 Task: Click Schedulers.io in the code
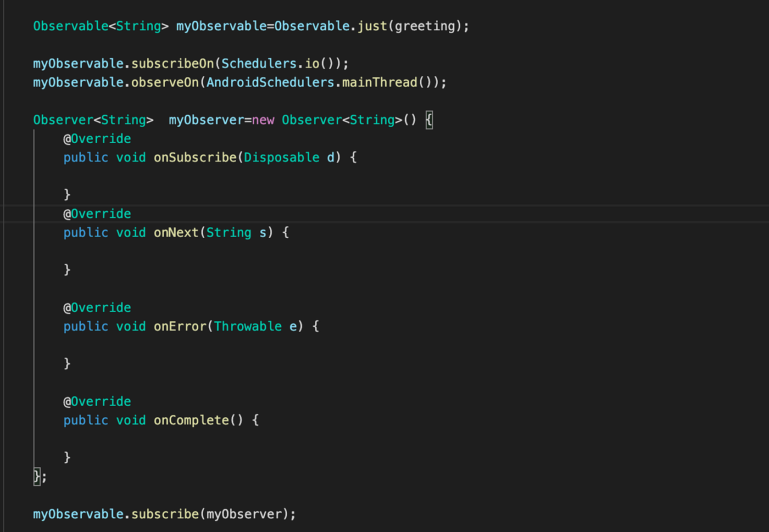(x=259, y=63)
